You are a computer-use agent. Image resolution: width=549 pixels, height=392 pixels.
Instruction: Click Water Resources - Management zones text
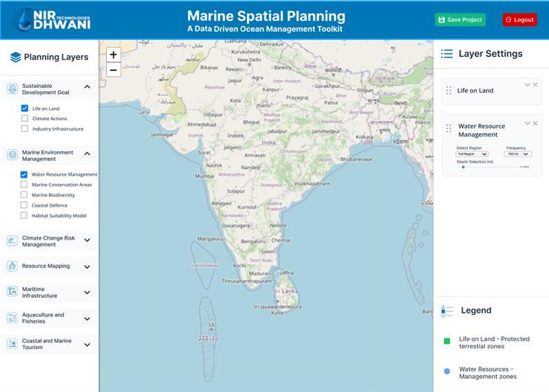[488, 373]
